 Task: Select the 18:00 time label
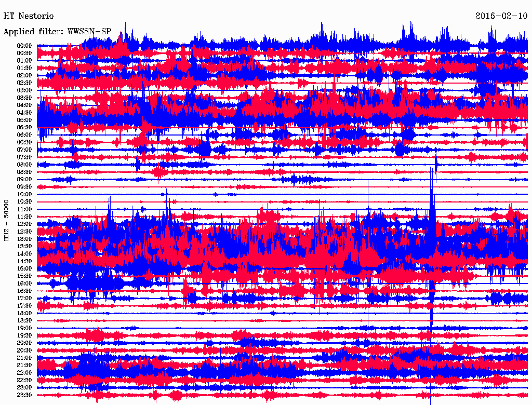point(24,313)
